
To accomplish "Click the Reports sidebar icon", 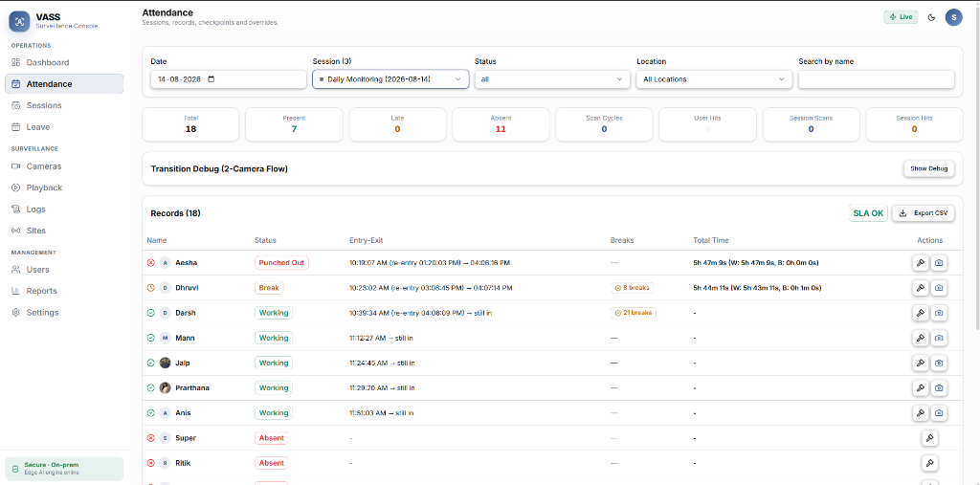I will click(x=16, y=291).
